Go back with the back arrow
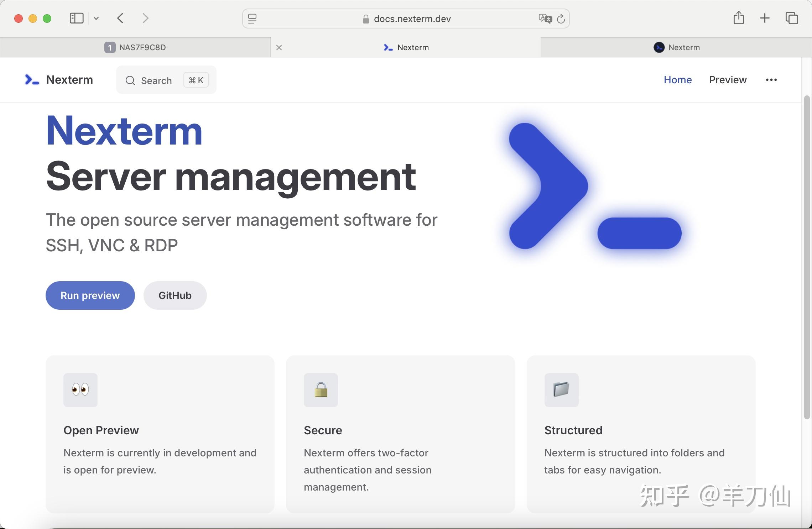This screenshot has height=529, width=812. pos(120,18)
